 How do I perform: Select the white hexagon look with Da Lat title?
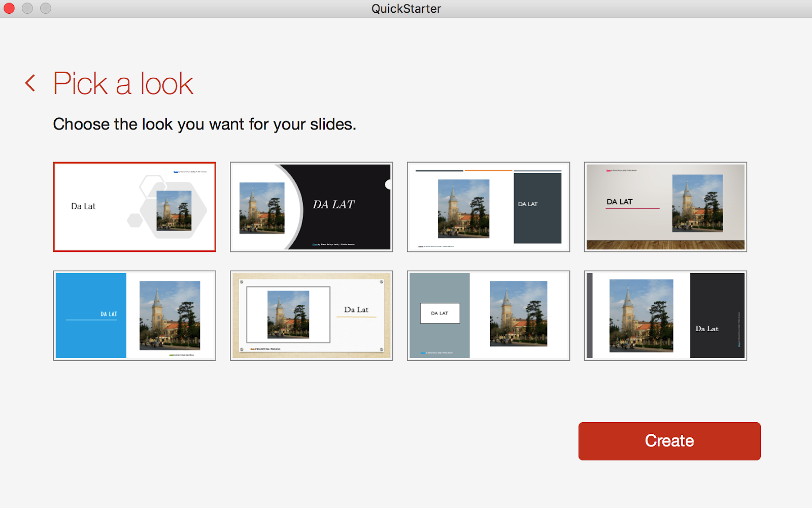[x=134, y=207]
